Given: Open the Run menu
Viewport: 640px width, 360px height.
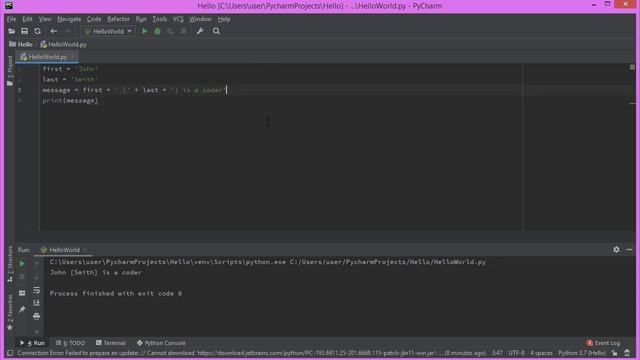Looking at the screenshot, I should (x=141, y=19).
